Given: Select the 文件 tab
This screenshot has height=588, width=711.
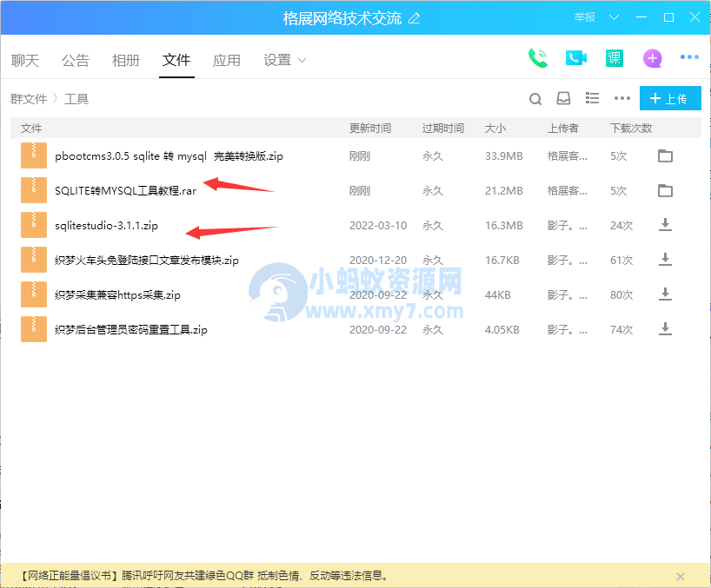Looking at the screenshot, I should (176, 60).
